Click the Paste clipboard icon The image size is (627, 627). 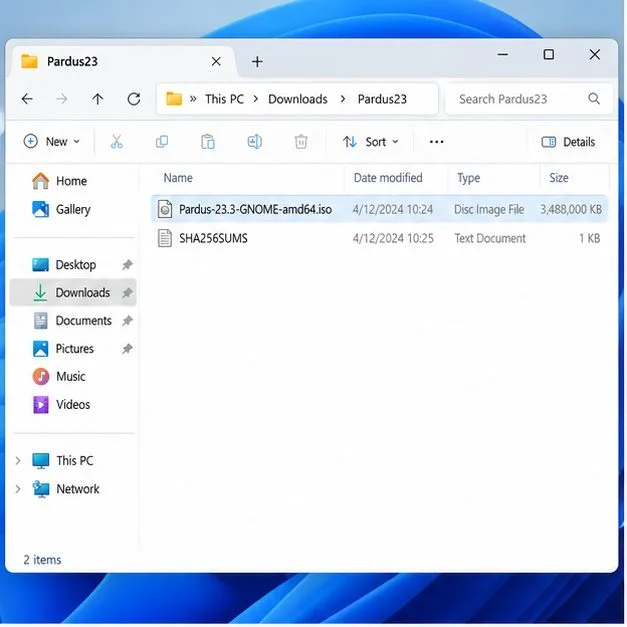(x=208, y=142)
